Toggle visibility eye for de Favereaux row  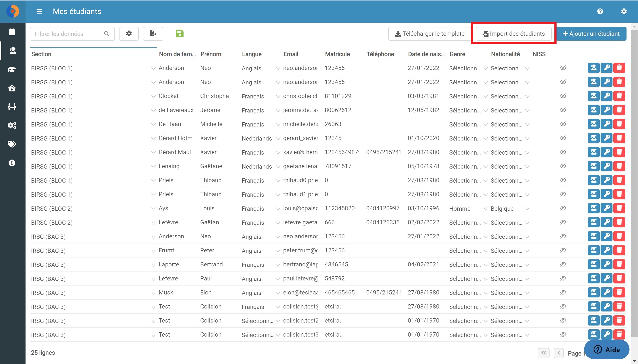click(563, 110)
